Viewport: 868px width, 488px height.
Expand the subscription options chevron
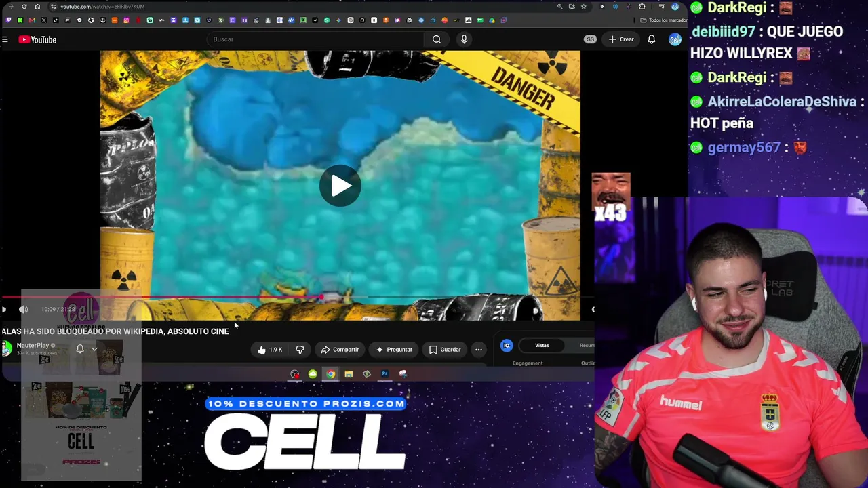(x=94, y=350)
